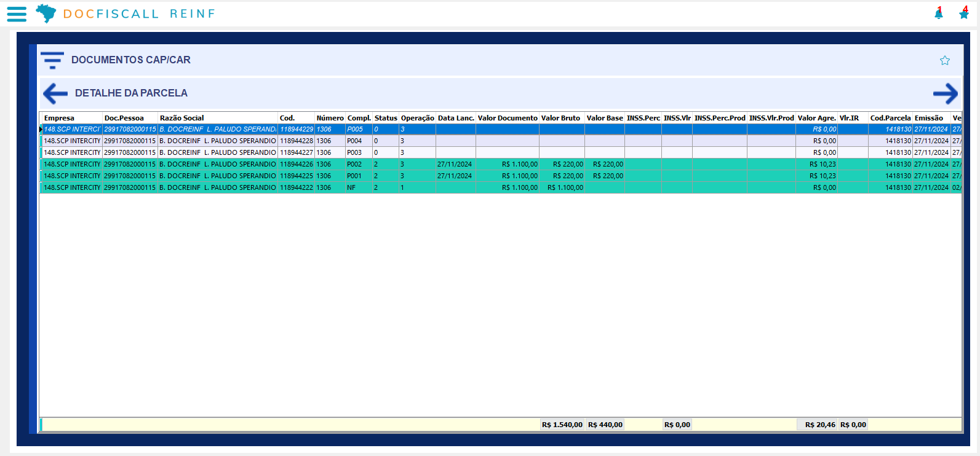Click the DETALHE DA PARCELA title
Screen dimensions: 980x456
point(131,93)
